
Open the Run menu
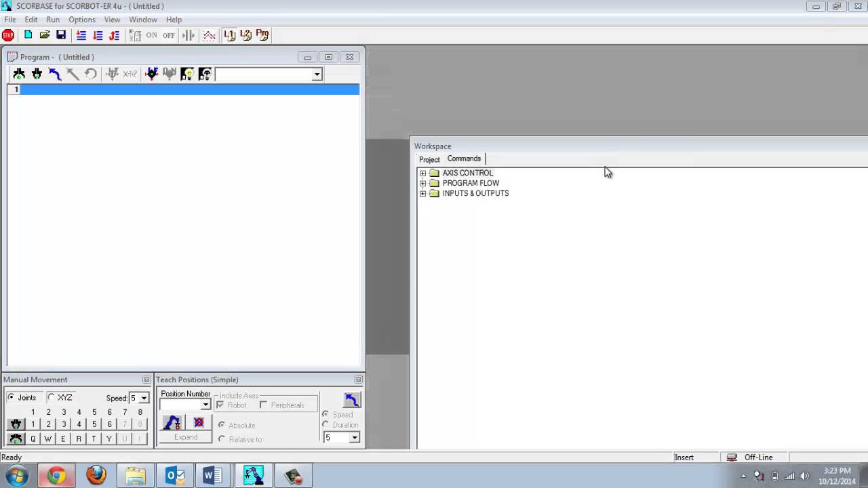coord(53,20)
